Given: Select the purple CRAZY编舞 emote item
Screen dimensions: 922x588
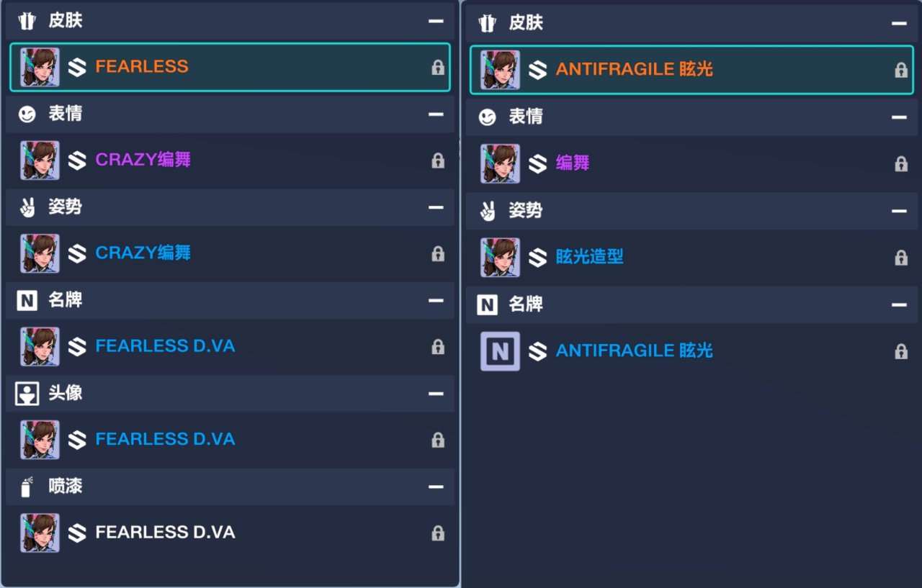Looking at the screenshot, I should click(143, 160).
